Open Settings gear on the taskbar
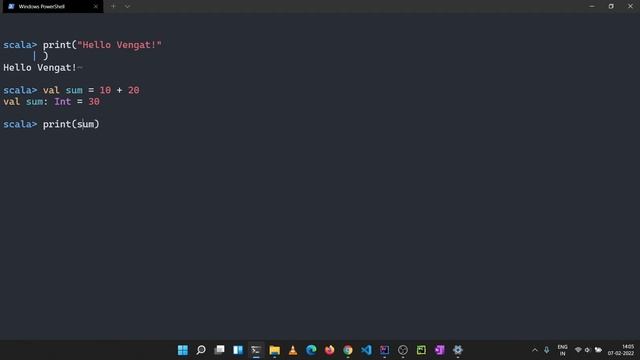 click(x=458, y=350)
